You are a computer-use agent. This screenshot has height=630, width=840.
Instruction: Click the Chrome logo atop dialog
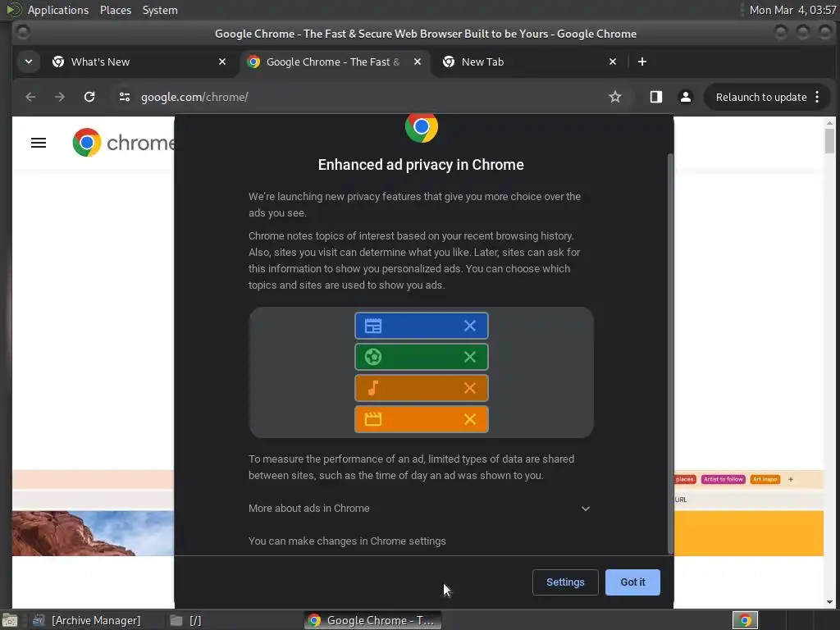tap(422, 128)
